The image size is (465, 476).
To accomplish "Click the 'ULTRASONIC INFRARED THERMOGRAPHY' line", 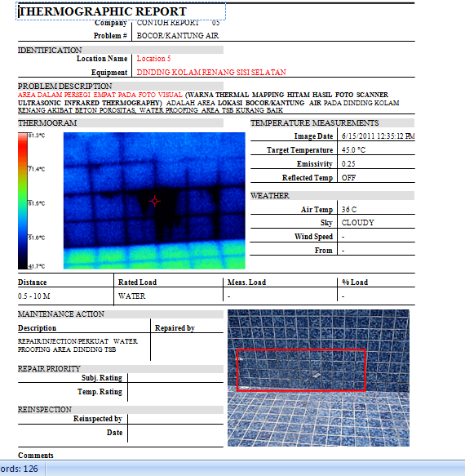I will (x=90, y=103).
